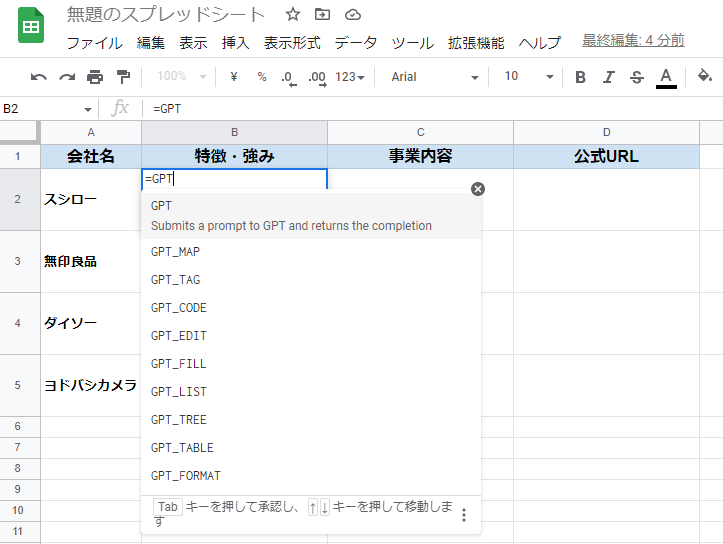Decrease decimal places

pyautogui.click(x=289, y=78)
